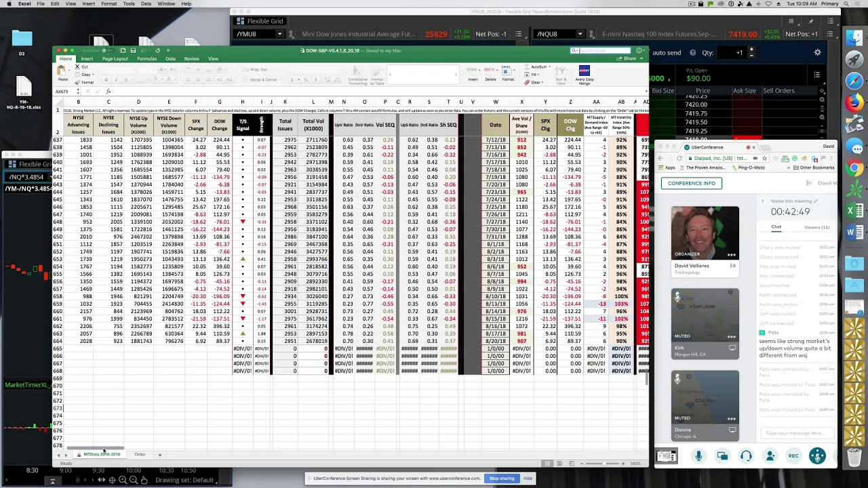This screenshot has height=488, width=868.
Task: Switch to Normal view in Excel status bar
Action: (x=547, y=463)
